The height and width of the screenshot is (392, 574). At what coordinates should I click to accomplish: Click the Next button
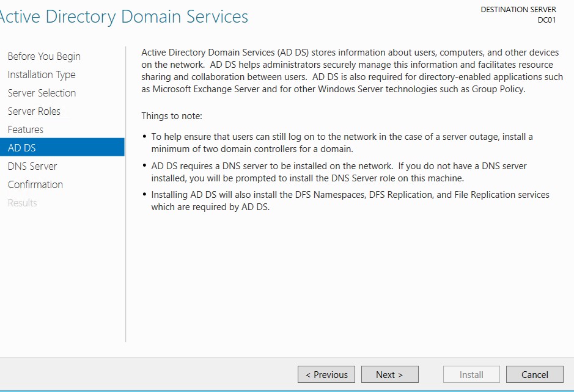click(x=389, y=374)
